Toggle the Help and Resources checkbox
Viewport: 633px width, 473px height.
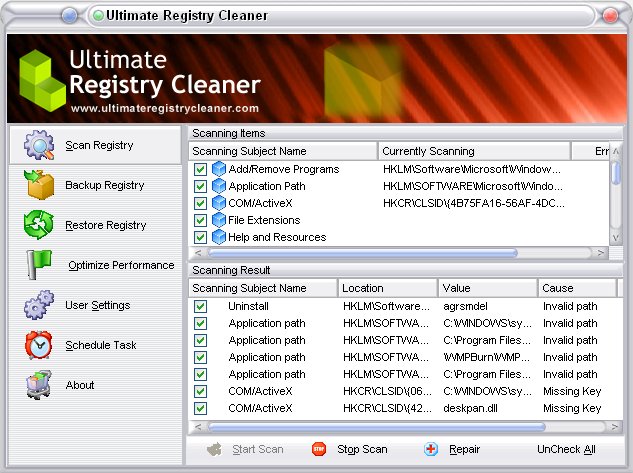(200, 237)
